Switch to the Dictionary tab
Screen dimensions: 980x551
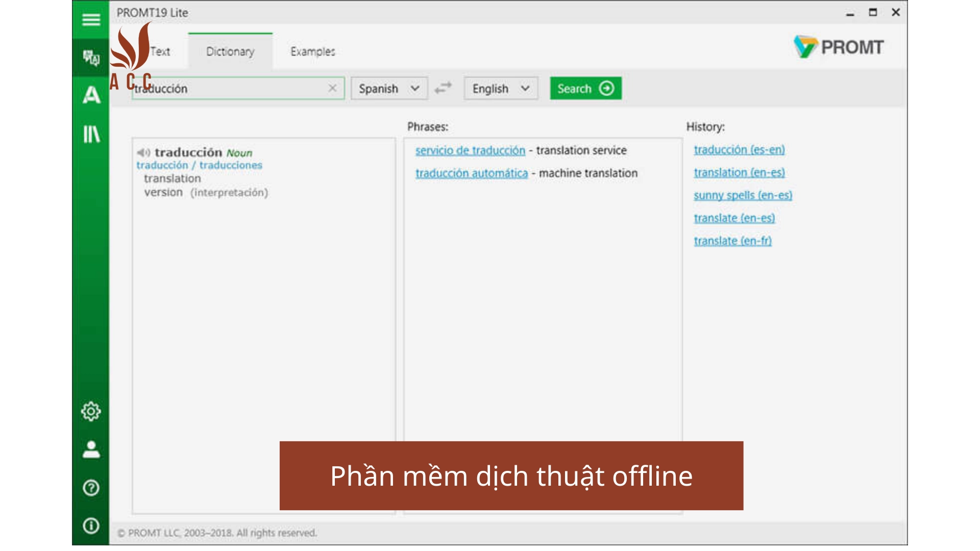tap(230, 51)
